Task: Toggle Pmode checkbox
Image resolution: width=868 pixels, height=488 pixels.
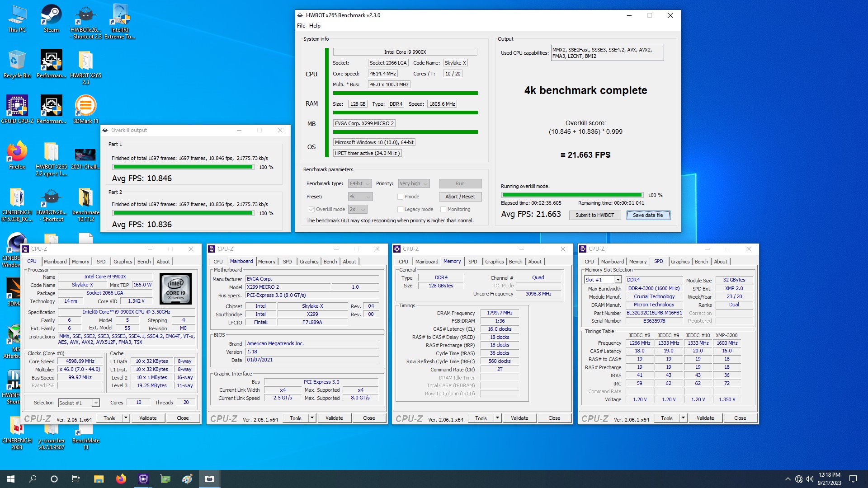Action: point(400,197)
